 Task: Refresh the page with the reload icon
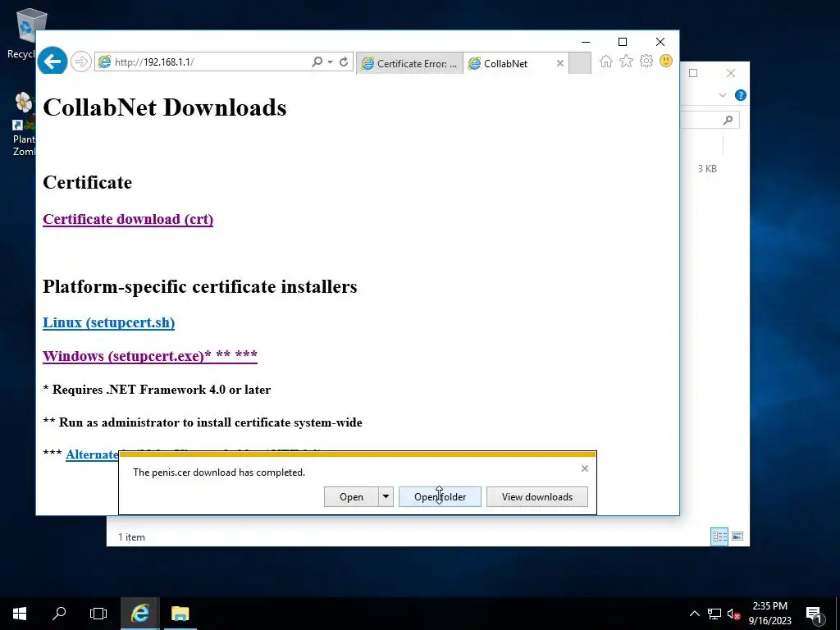coord(344,62)
